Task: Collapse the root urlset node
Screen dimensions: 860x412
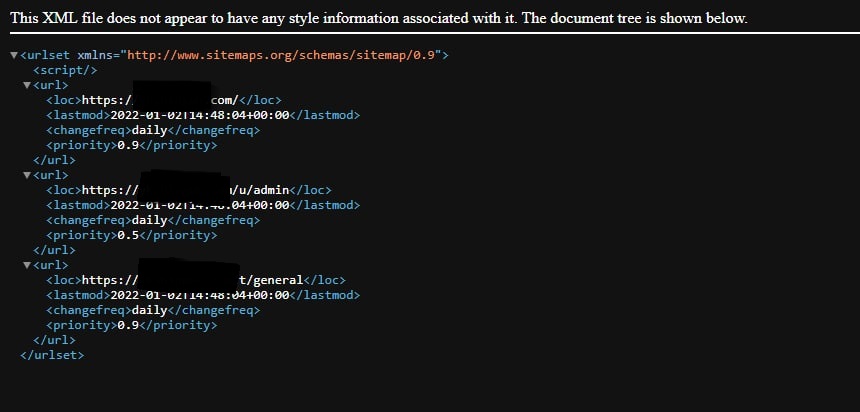Action: pos(14,55)
